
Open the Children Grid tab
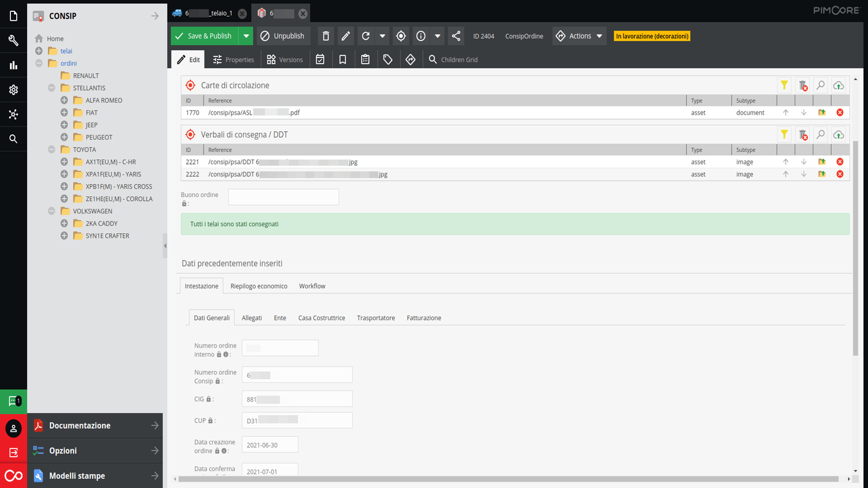(453, 60)
